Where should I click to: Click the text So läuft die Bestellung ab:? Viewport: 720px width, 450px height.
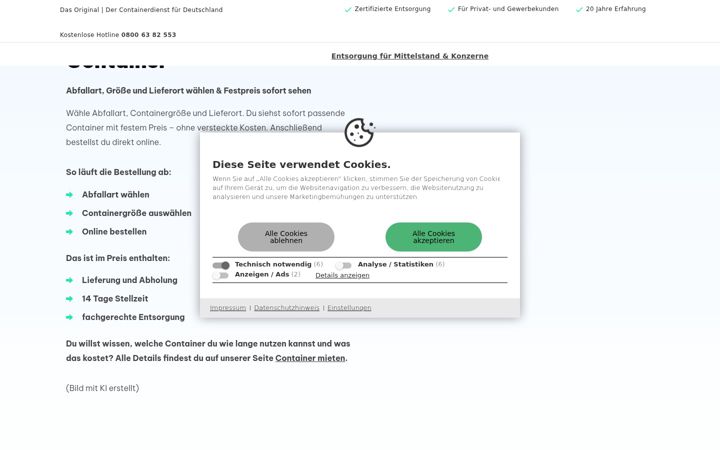coord(118,172)
